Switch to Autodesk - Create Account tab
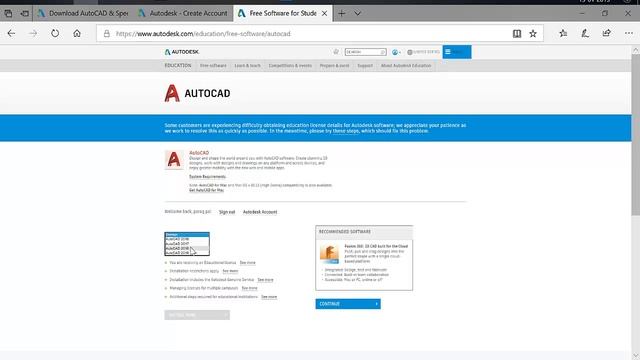The width and height of the screenshot is (640, 360). click(x=183, y=13)
